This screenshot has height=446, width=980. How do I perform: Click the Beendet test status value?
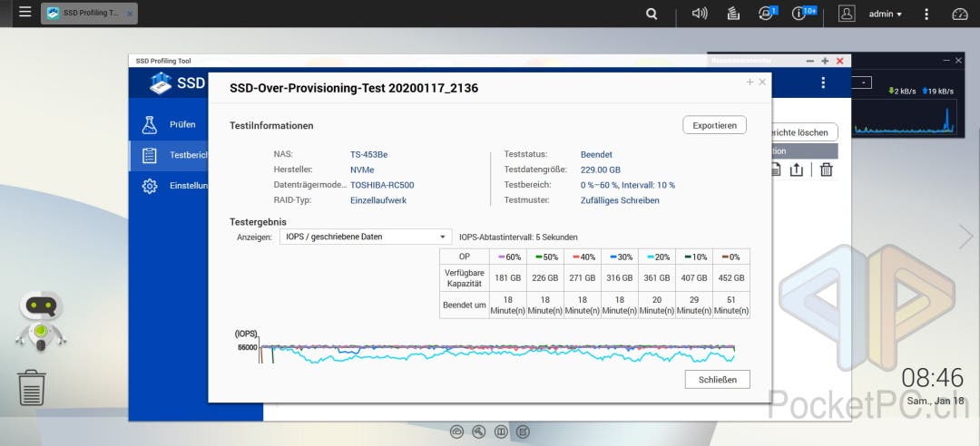click(x=596, y=154)
